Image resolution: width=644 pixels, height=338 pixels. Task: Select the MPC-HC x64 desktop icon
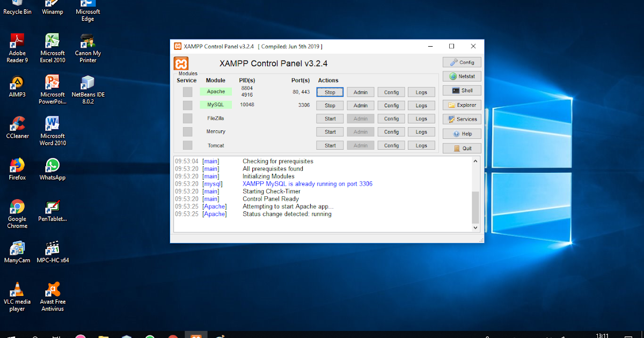(53, 252)
